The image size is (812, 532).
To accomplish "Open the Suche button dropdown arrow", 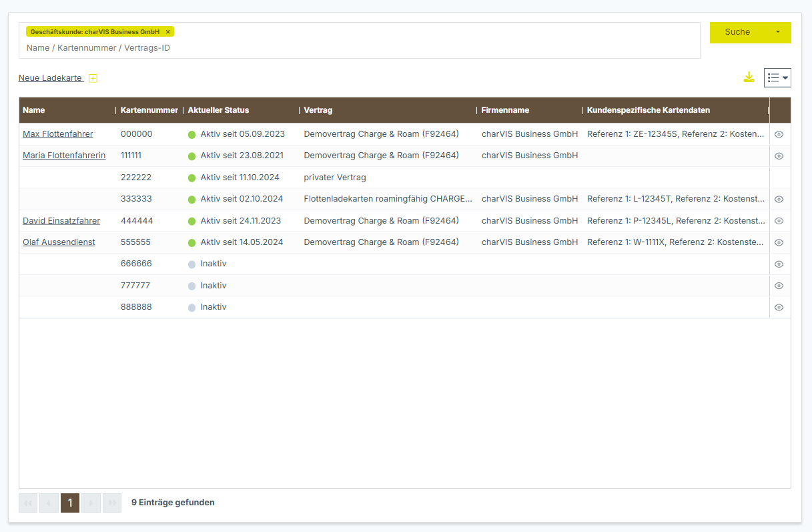I will [778, 32].
